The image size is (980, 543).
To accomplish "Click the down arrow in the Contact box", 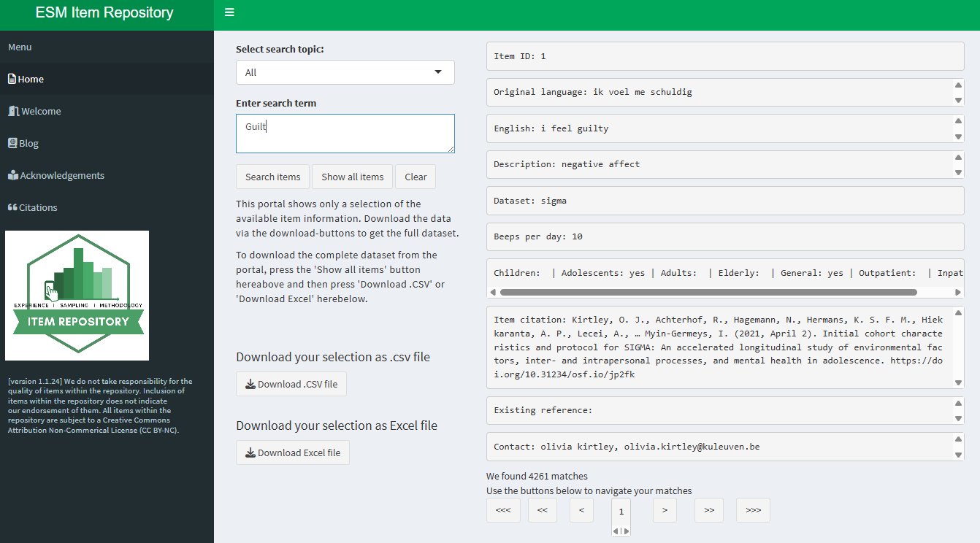I will pyautogui.click(x=959, y=454).
